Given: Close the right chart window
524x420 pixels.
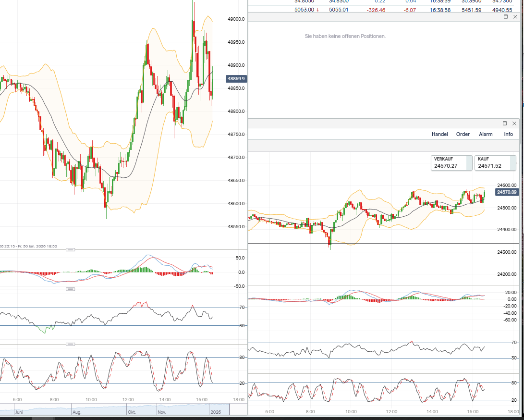Looking at the screenshot, I should 514,124.
